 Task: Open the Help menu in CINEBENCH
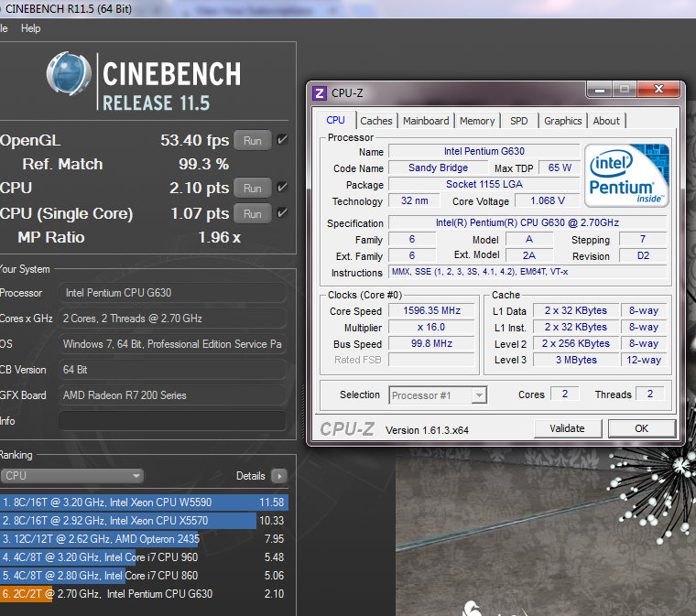pyautogui.click(x=31, y=28)
